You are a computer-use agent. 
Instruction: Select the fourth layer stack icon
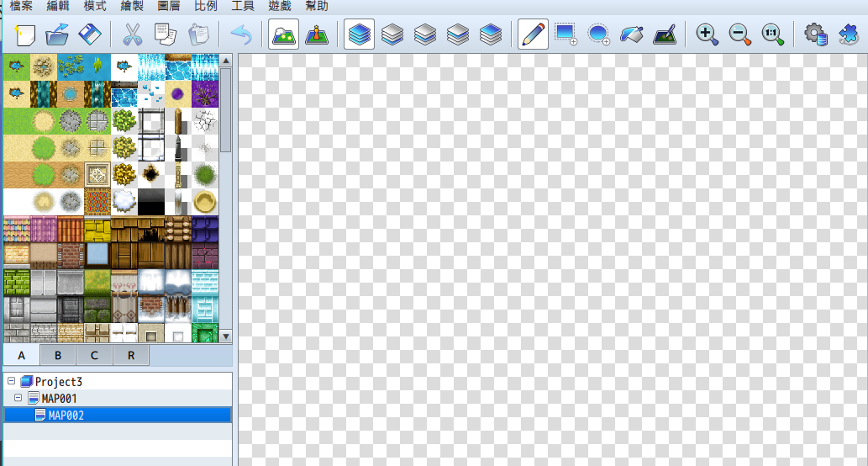coord(458,35)
